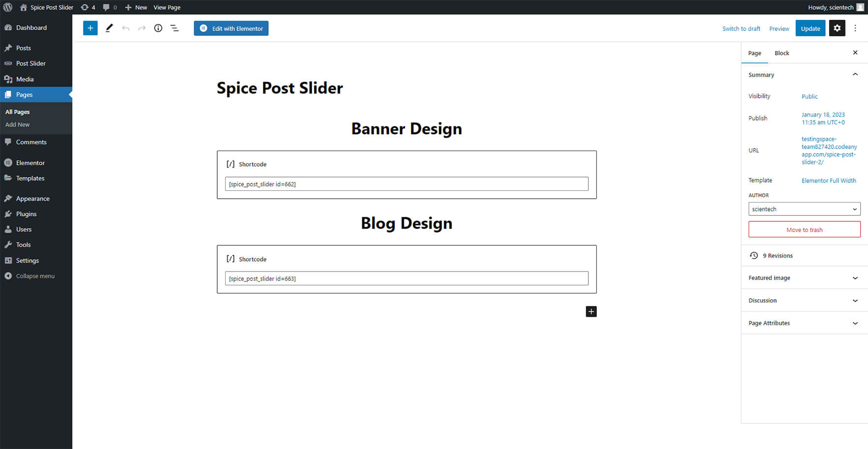The height and width of the screenshot is (449, 868).
Task: Open the document details info icon
Action: click(158, 28)
